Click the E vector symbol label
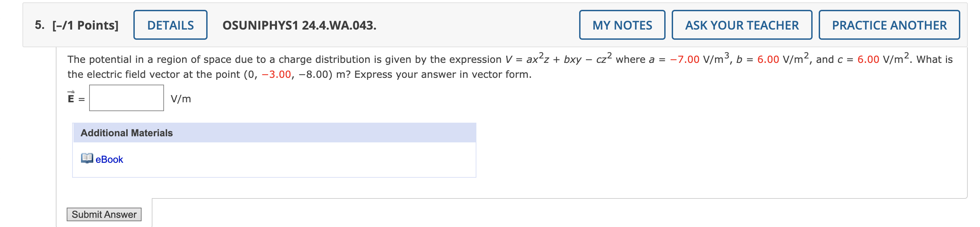The height and width of the screenshot is (227, 980). [71, 97]
